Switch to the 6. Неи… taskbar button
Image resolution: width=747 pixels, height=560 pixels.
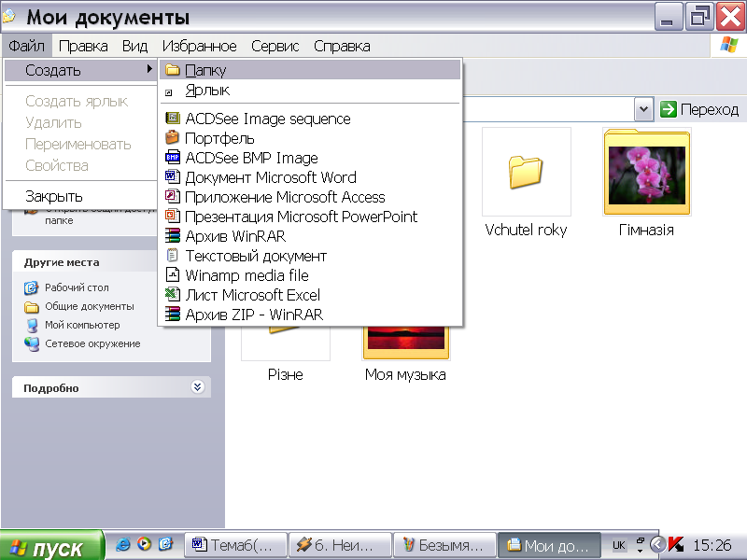click(341, 544)
